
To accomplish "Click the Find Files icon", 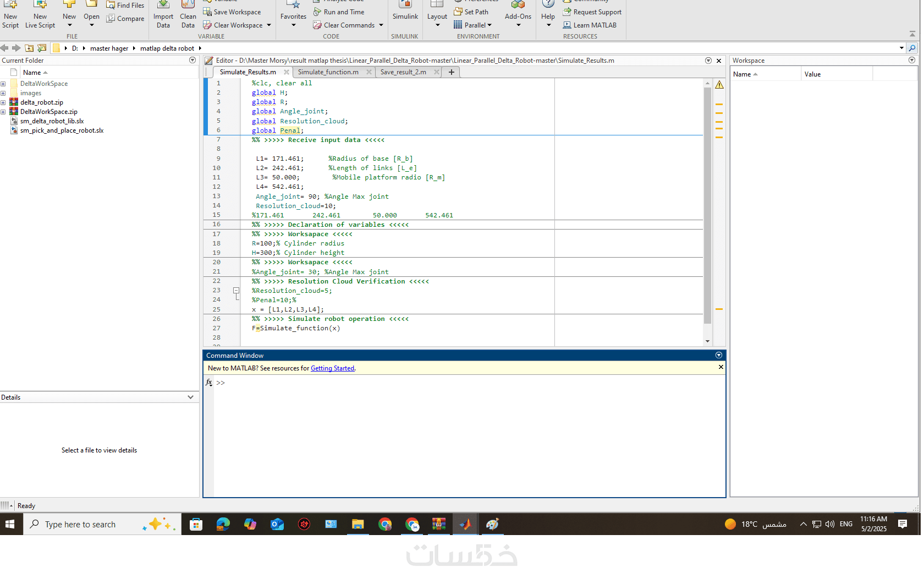I will 111,5.
